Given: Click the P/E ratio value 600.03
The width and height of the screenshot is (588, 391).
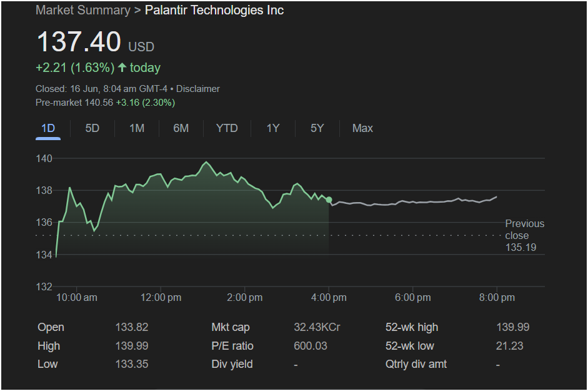Looking at the screenshot, I should coord(311,346).
